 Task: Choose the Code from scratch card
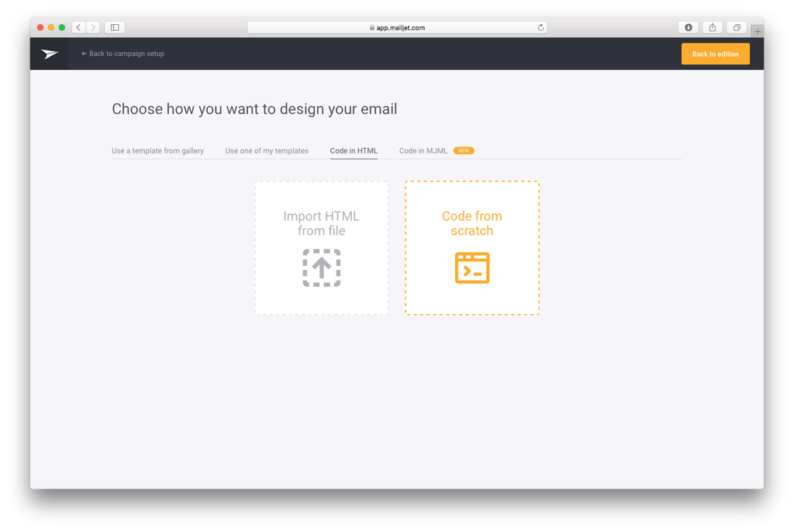[472, 247]
